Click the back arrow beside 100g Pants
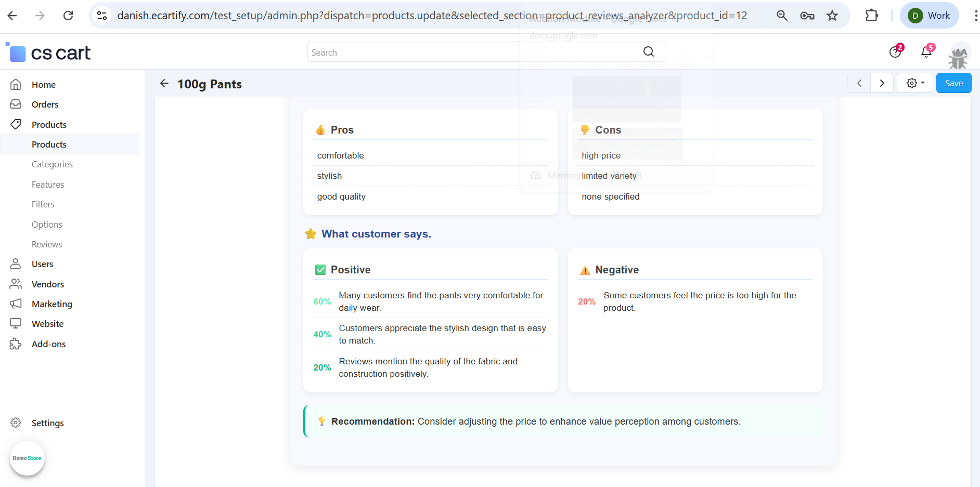 coord(164,84)
